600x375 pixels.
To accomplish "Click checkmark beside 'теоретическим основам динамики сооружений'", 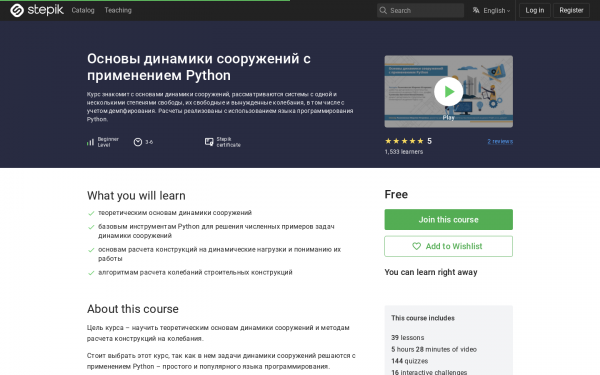I will (91, 213).
